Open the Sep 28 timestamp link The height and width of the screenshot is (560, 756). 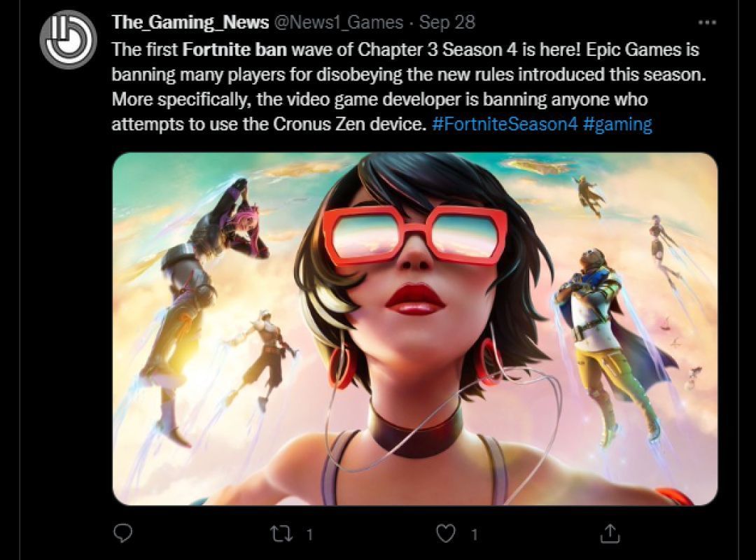pos(447,22)
